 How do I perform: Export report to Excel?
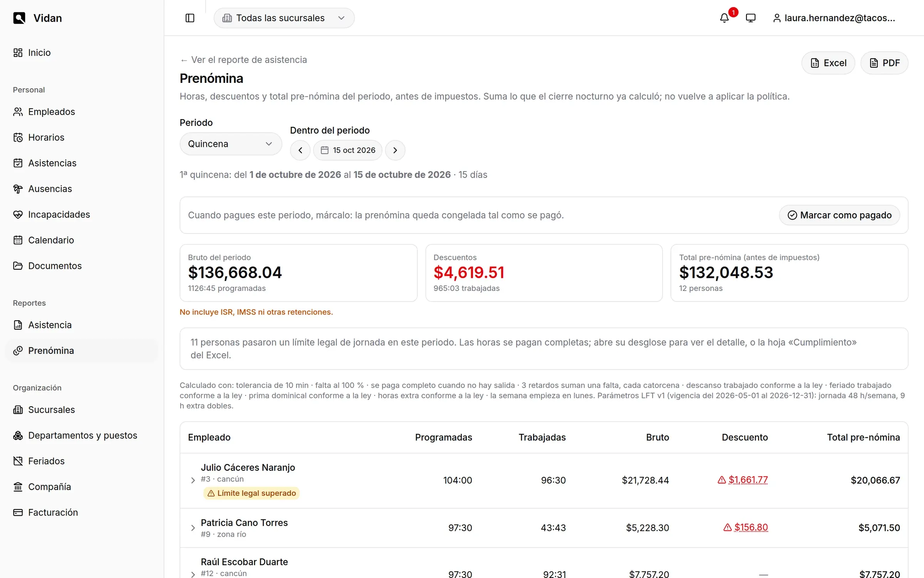828,63
